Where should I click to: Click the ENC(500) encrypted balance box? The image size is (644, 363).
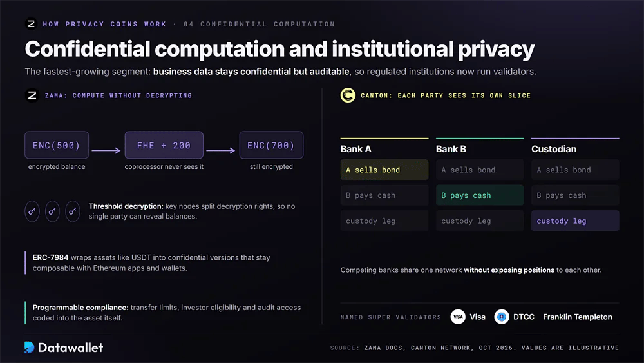click(x=57, y=145)
